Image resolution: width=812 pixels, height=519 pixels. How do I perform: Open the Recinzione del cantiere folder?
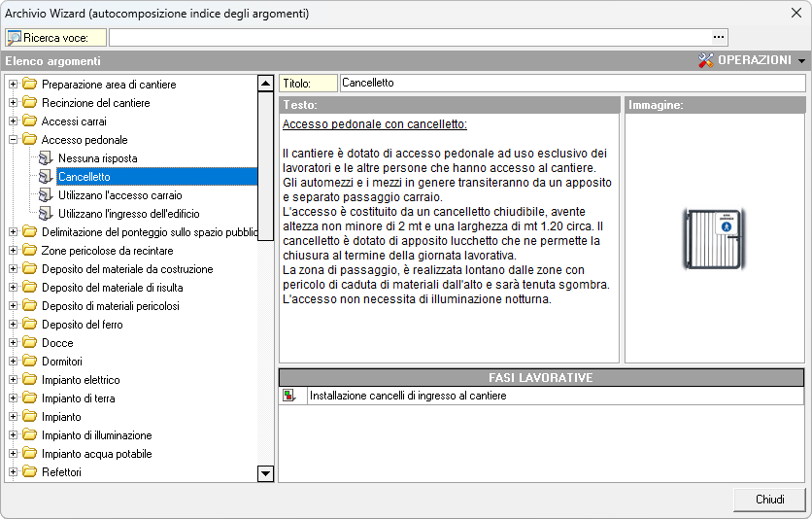click(x=95, y=103)
